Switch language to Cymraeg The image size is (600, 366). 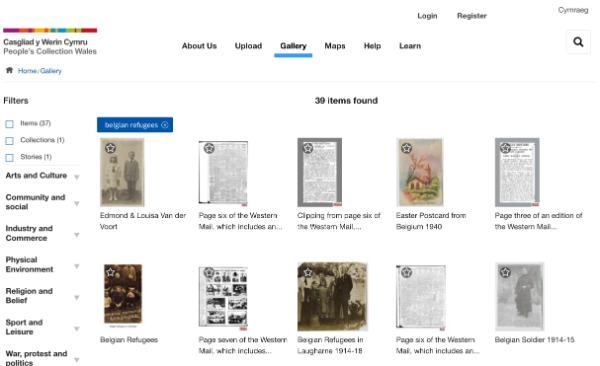pyautogui.click(x=573, y=10)
